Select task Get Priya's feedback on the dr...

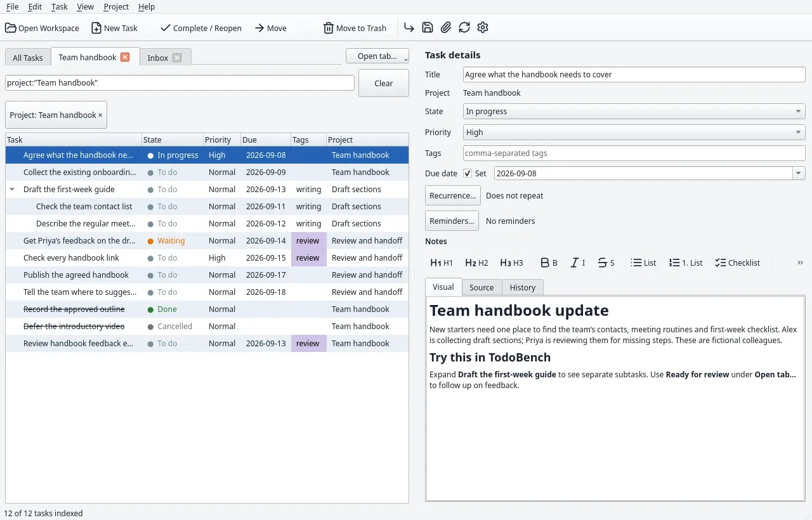207,241
